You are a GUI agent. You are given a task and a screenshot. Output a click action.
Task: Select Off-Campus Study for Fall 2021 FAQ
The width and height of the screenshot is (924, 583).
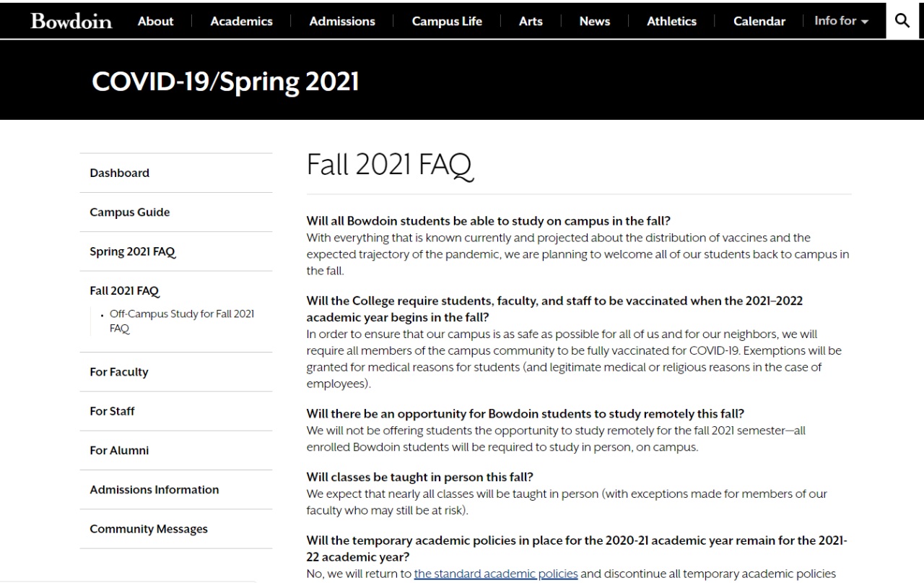click(182, 321)
